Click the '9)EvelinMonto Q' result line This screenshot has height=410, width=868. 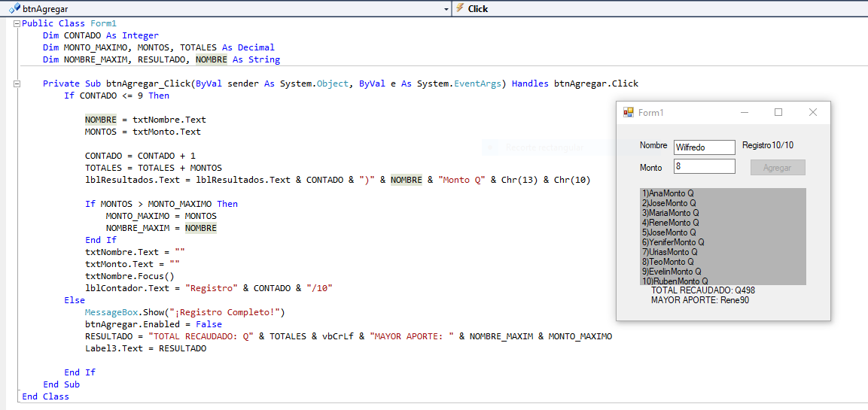coord(672,271)
